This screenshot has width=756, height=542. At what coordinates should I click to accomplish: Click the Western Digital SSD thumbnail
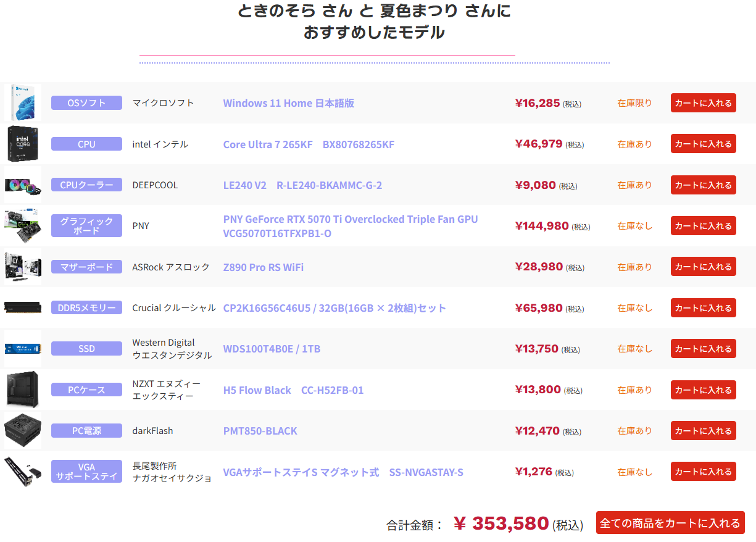23,349
